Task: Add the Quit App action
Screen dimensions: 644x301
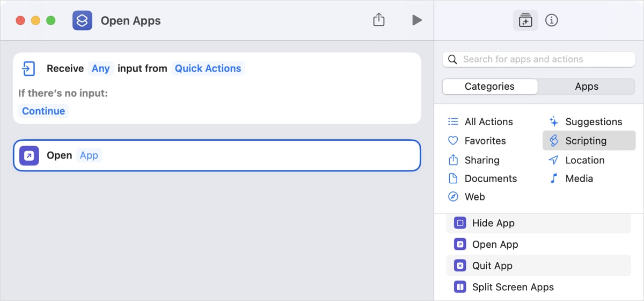Action: (x=538, y=266)
